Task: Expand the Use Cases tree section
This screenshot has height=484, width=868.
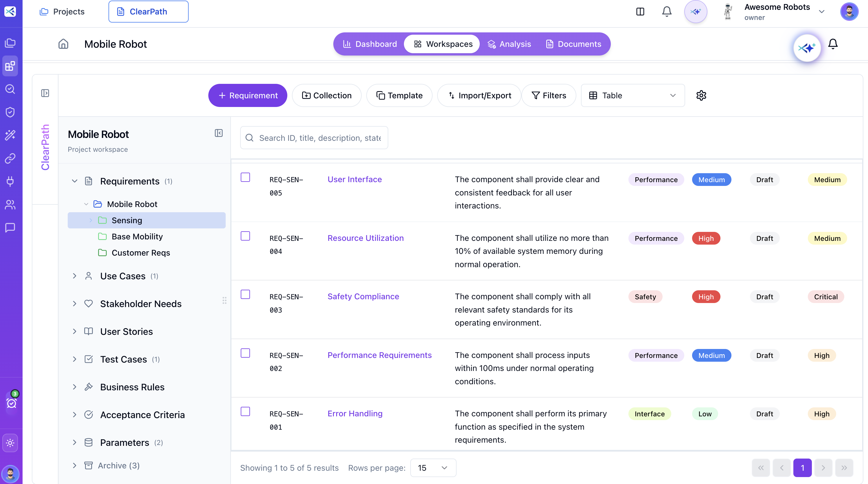Action: [74, 276]
